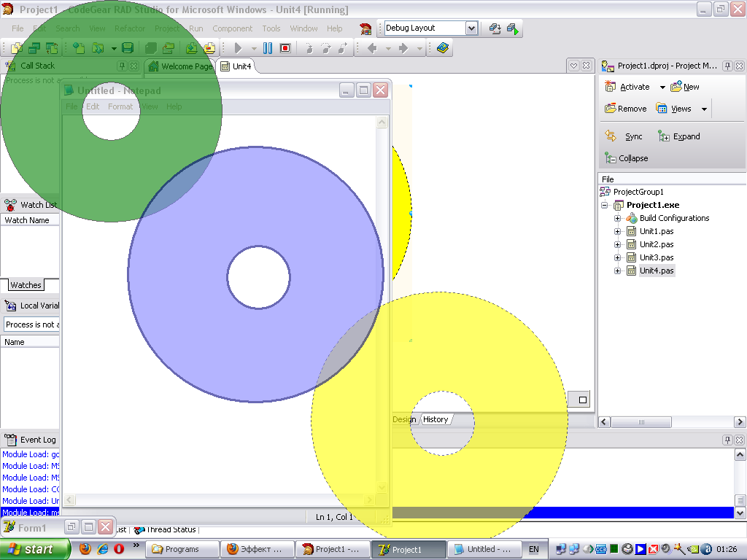Viewport: 747px width, 560px height.
Task: Toggle pin on the bottom message panel
Action: (x=727, y=440)
